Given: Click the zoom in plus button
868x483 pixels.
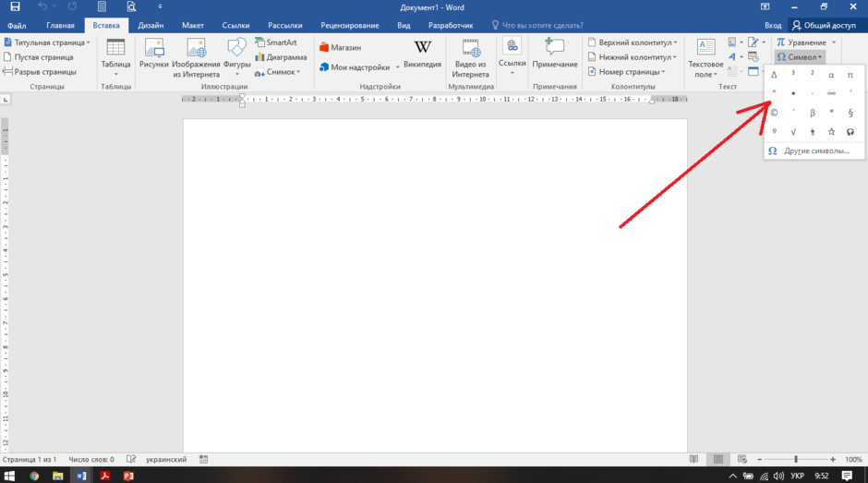Looking at the screenshot, I should (833, 459).
